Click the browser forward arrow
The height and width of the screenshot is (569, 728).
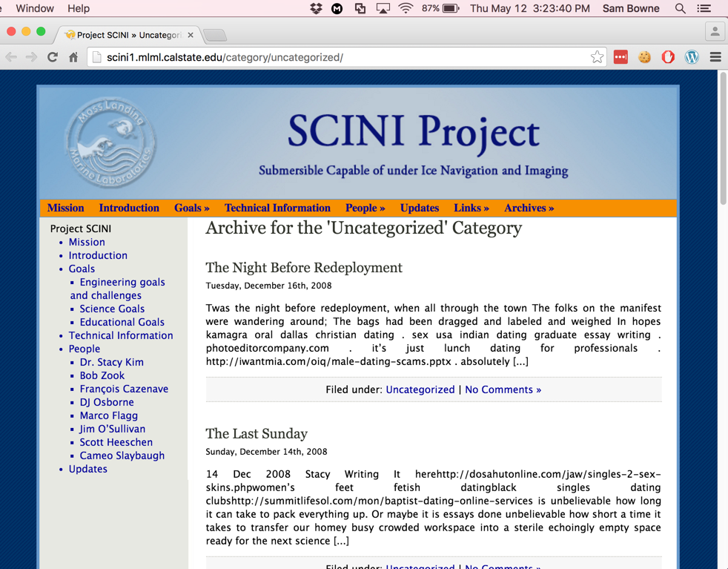tap(31, 57)
